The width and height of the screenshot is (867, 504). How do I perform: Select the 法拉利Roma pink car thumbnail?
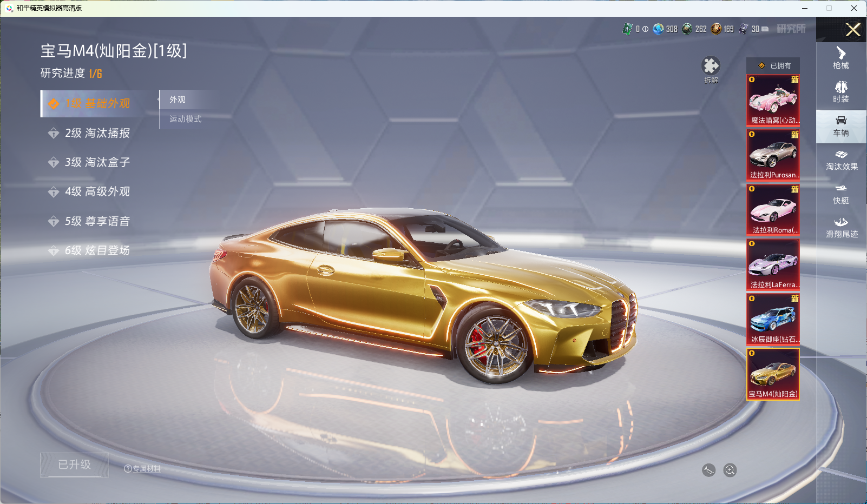tap(773, 210)
